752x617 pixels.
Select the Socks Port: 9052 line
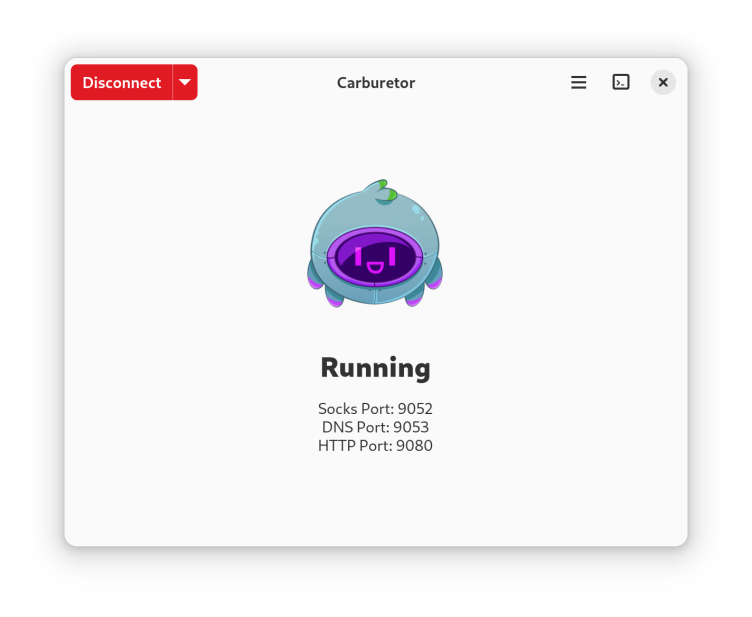click(375, 409)
